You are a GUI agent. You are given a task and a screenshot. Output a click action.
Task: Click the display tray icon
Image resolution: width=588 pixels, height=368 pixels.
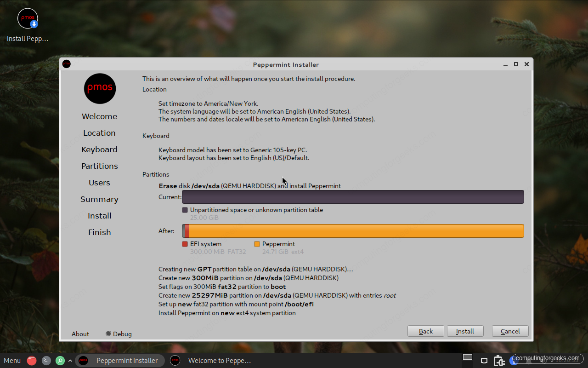coord(484,361)
